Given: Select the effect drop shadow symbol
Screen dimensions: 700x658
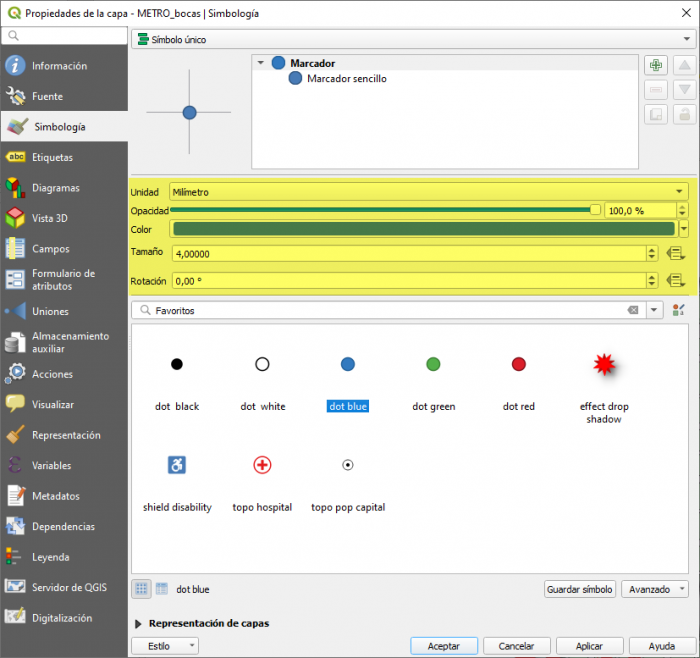Looking at the screenshot, I should point(603,366).
